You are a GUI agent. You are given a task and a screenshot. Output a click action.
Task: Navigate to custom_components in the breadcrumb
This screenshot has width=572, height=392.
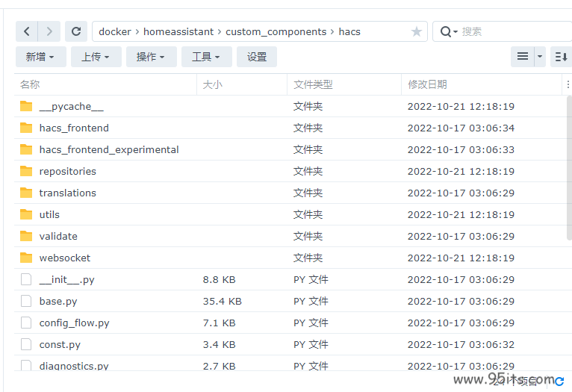pos(276,31)
